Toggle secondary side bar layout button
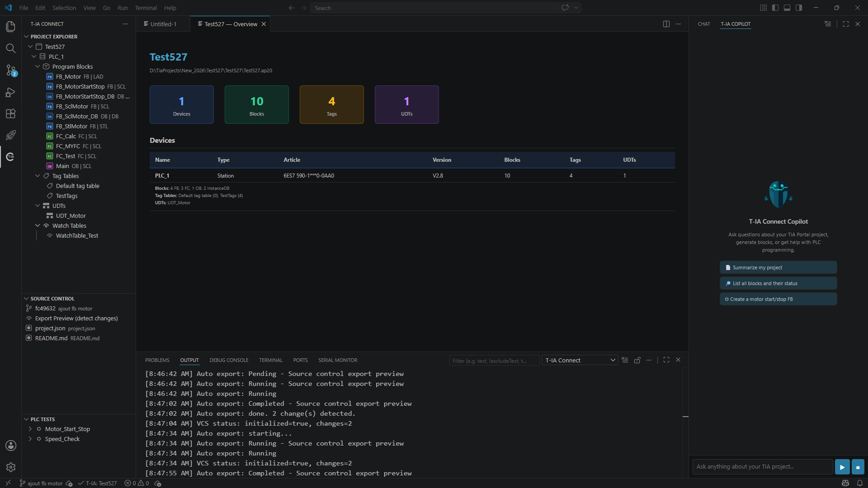 [799, 8]
